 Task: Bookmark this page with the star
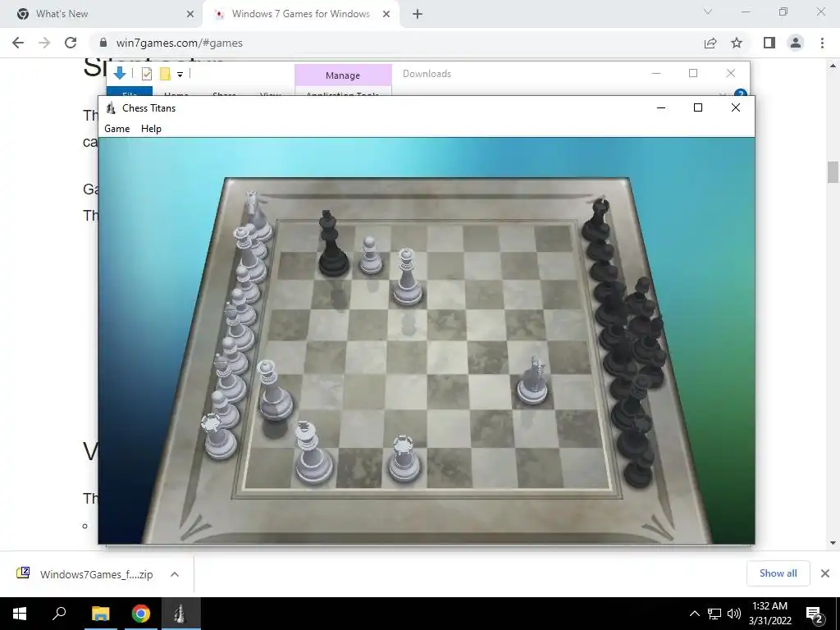point(737,43)
